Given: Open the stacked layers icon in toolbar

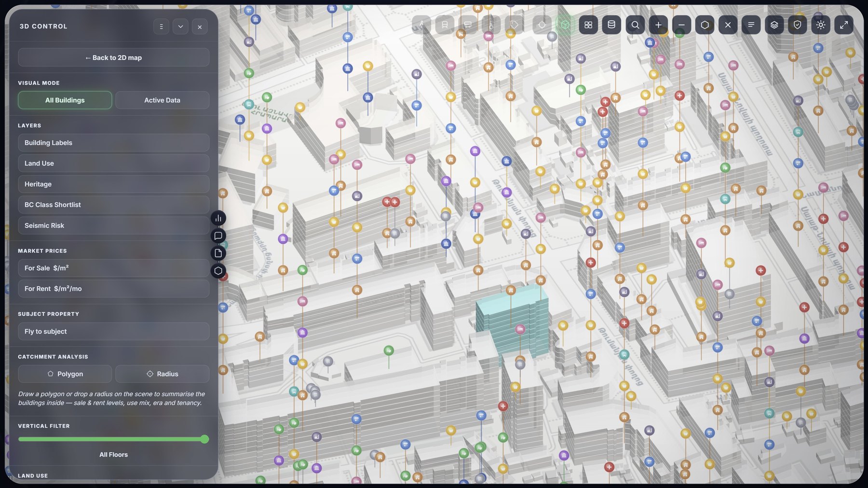Looking at the screenshot, I should click(774, 25).
